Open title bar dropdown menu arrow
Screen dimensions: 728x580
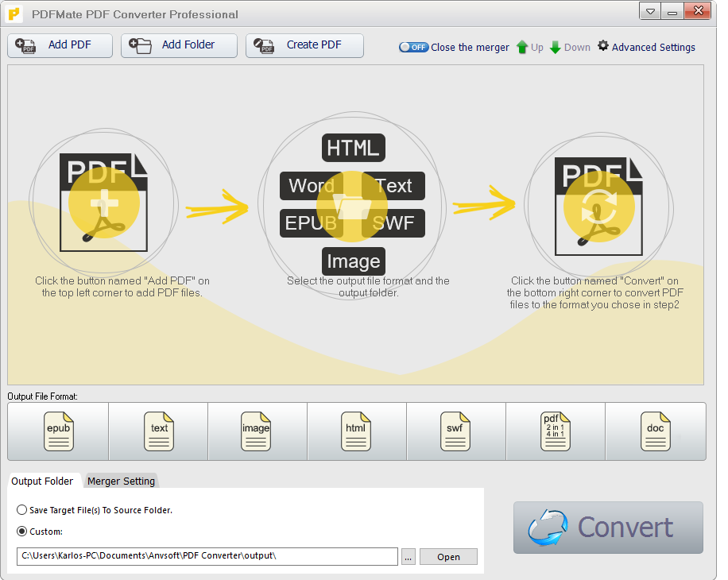[x=650, y=11]
